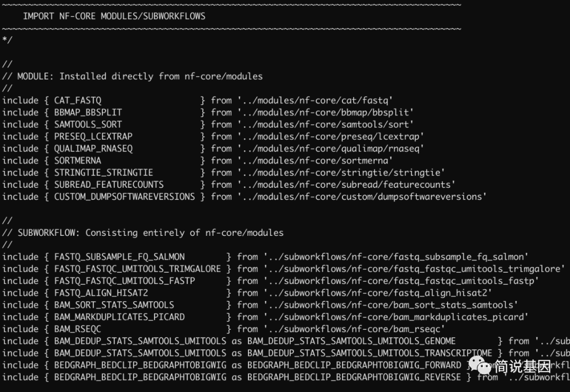This screenshot has width=570, height=392.
Task: Click the WeChat logo watermark icon
Action: pyautogui.click(x=479, y=366)
